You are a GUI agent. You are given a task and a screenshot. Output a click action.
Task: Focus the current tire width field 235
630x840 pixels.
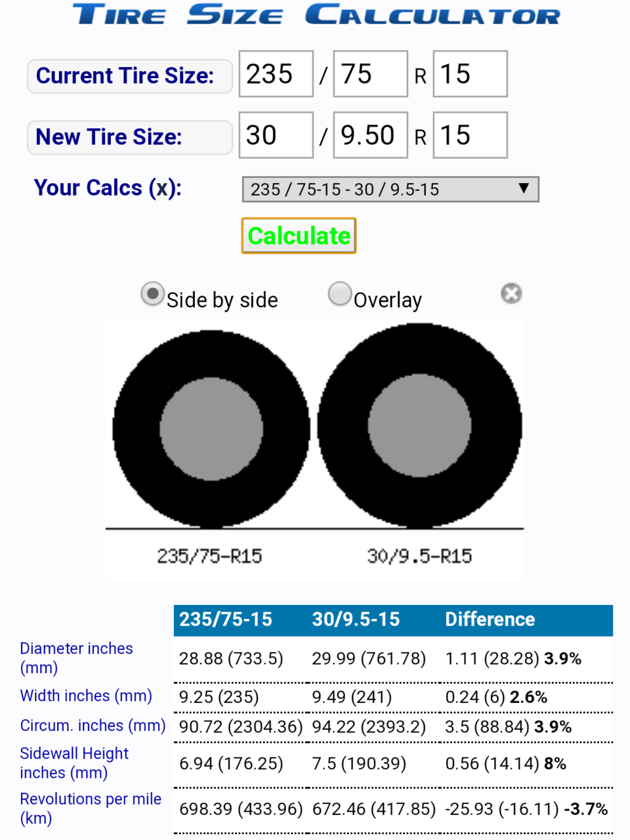[x=276, y=73]
